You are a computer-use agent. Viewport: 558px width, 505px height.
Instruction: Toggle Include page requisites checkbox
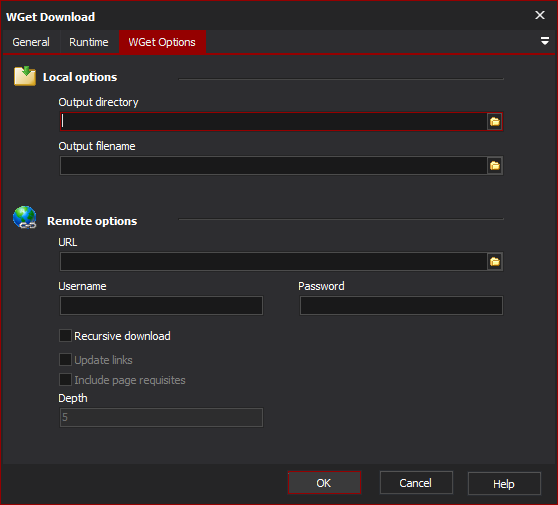[x=65, y=380]
